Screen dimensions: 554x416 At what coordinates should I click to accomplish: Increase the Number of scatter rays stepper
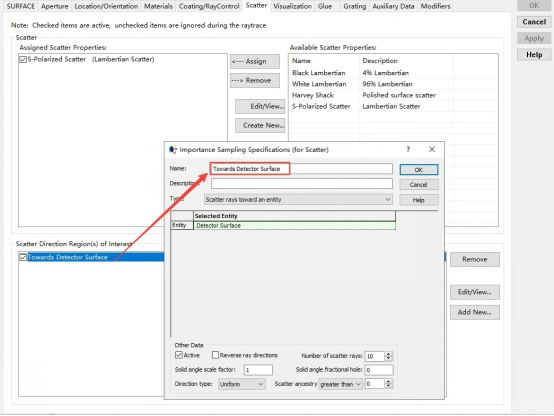coord(388,353)
